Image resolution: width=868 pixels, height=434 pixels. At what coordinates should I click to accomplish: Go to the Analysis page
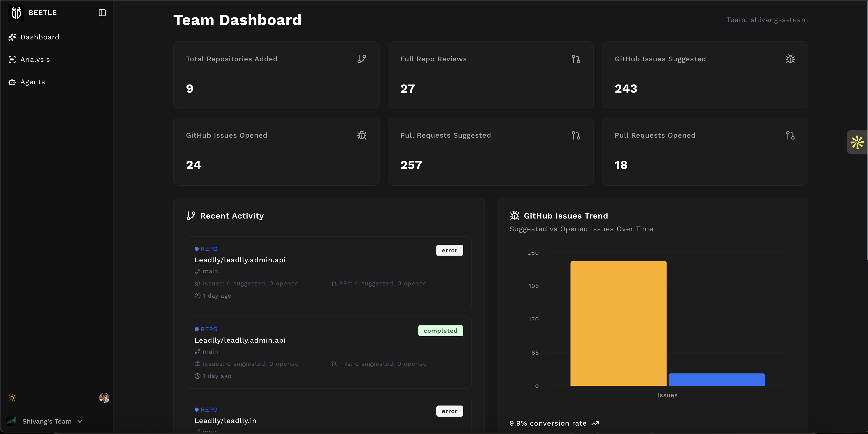(35, 60)
